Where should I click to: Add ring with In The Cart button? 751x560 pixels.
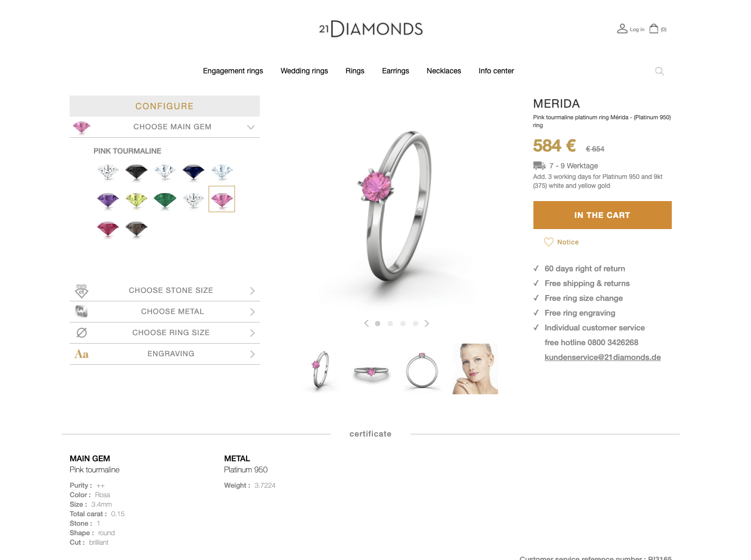click(602, 215)
